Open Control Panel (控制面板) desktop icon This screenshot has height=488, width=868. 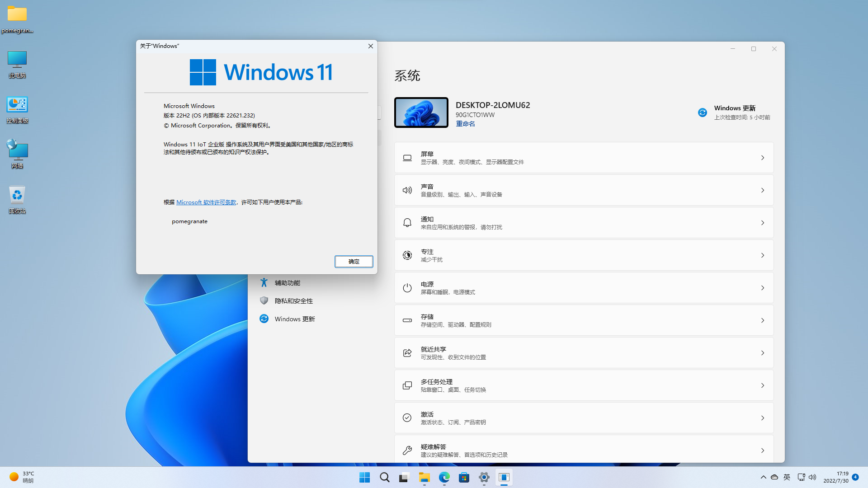point(17,109)
